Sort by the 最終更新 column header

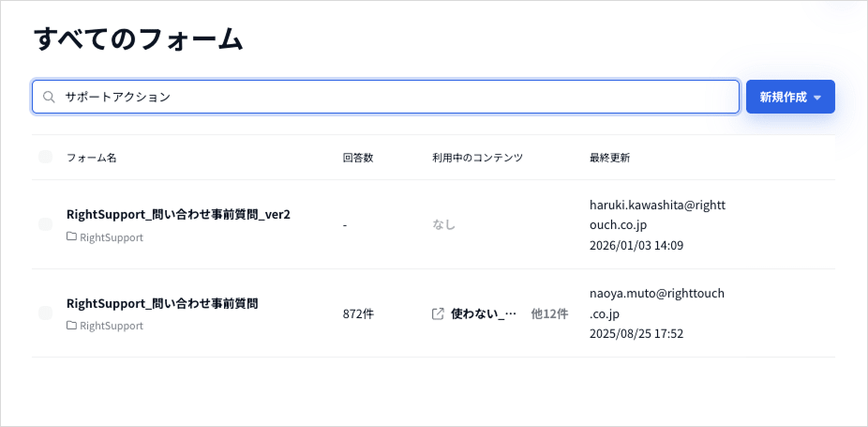pyautogui.click(x=609, y=158)
